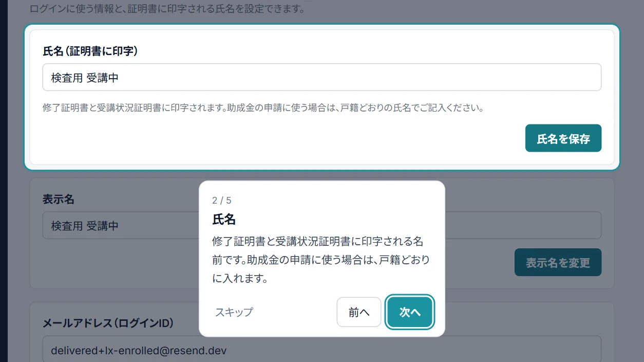Click the tour description starting 修了証明書と受講状況証明書に

click(x=321, y=260)
